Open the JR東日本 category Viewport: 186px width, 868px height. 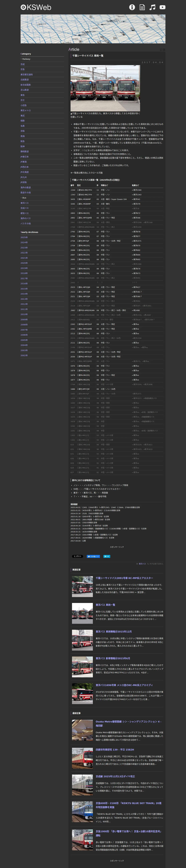(x=25, y=157)
